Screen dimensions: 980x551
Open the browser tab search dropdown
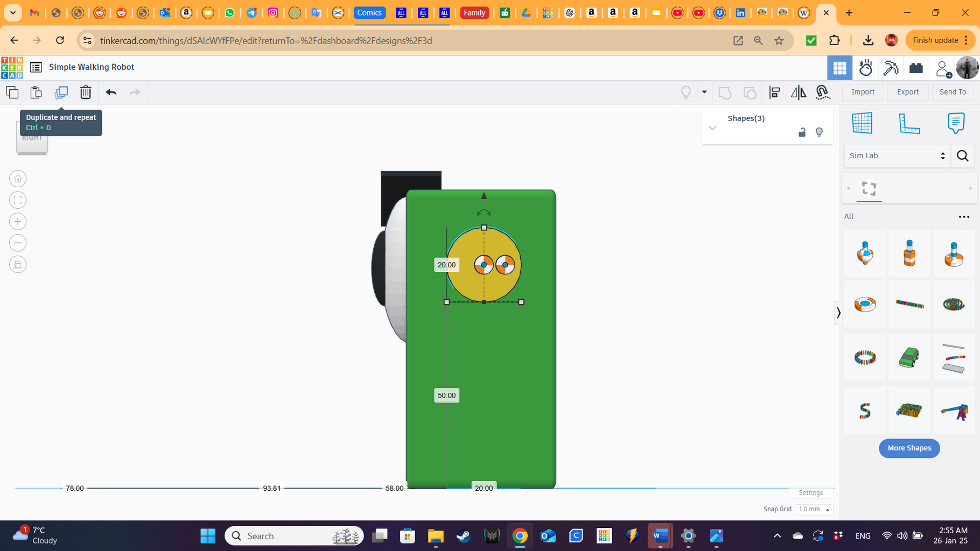pyautogui.click(x=13, y=13)
